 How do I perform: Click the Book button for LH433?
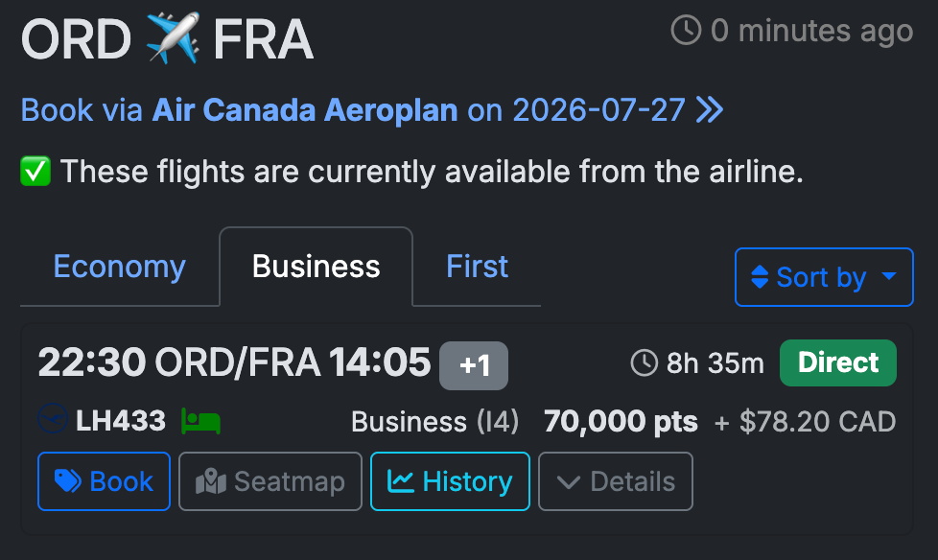[104, 481]
